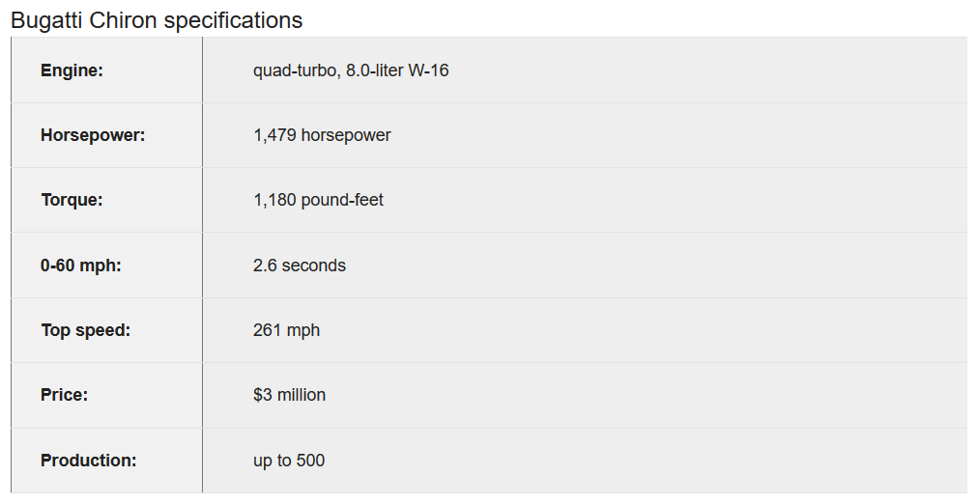Click the 1,479 horsepower value
Image resolution: width=980 pixels, height=504 pixels.
322,135
